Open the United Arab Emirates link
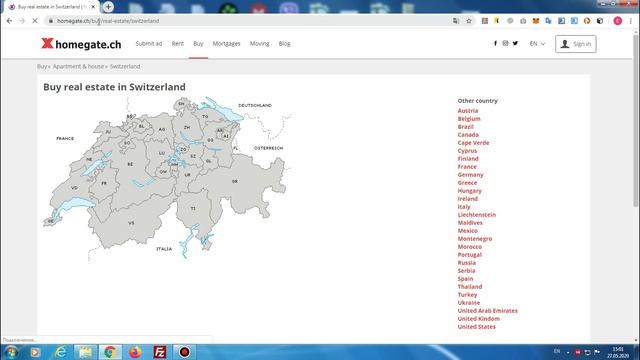 click(487, 311)
